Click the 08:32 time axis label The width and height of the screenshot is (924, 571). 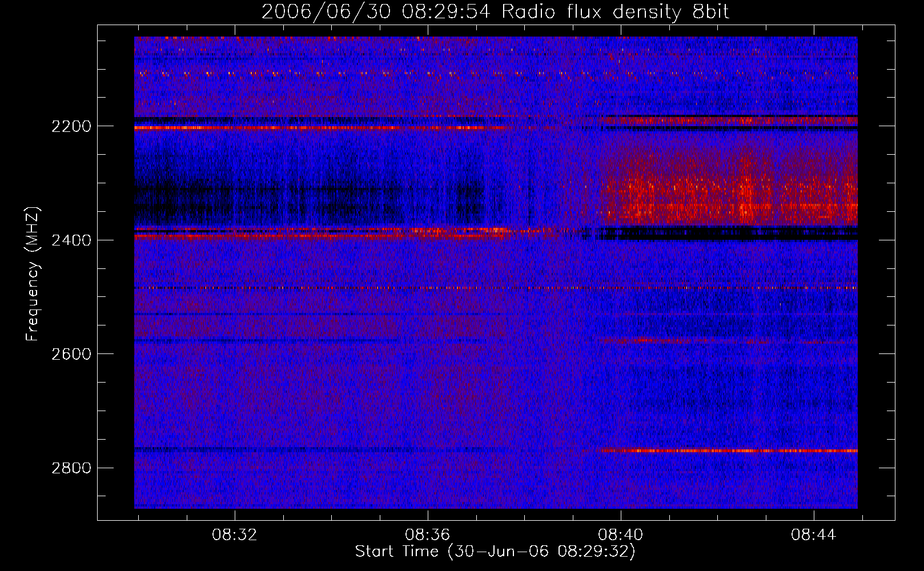[235, 535]
